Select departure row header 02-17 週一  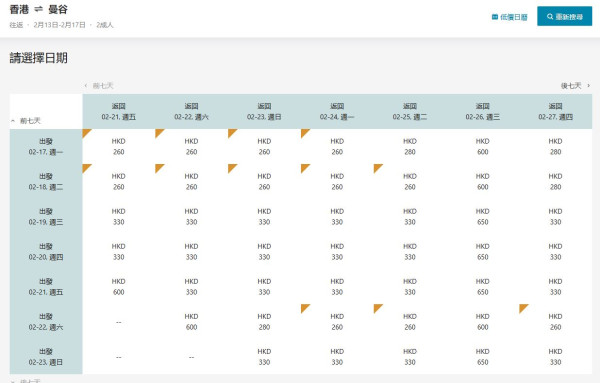click(x=46, y=147)
